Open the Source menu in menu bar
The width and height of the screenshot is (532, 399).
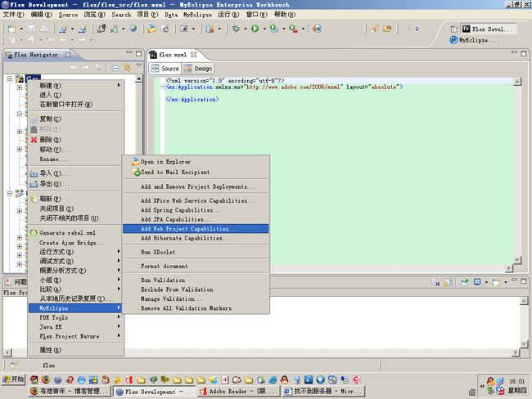coord(68,15)
